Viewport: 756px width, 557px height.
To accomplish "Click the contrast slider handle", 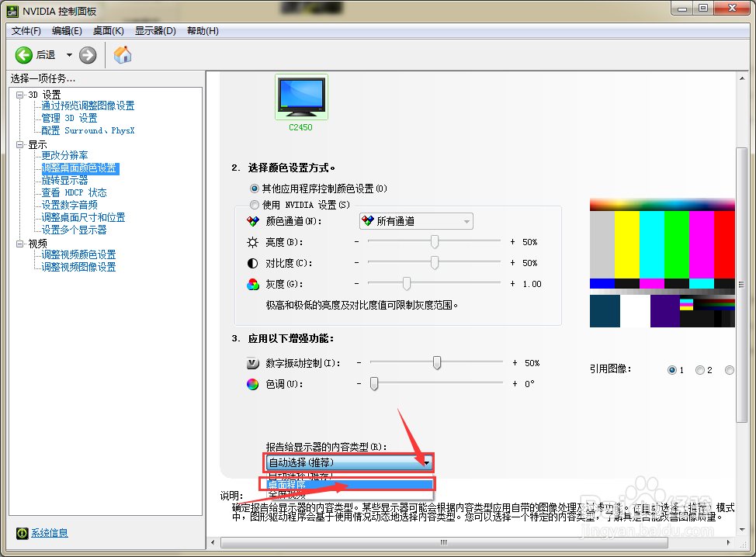I will [435, 263].
